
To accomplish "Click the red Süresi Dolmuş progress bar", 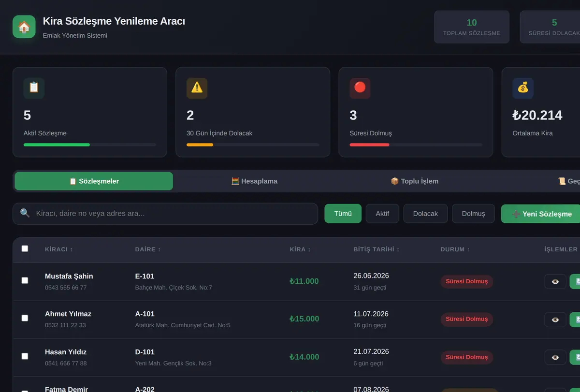I will point(370,145).
